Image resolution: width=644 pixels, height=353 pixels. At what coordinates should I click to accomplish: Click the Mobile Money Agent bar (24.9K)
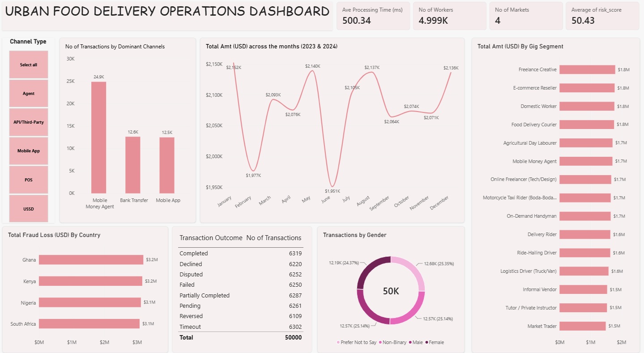(x=99, y=138)
